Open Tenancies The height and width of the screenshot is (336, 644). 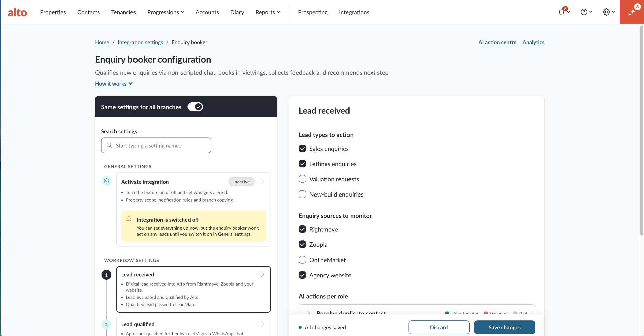123,12
